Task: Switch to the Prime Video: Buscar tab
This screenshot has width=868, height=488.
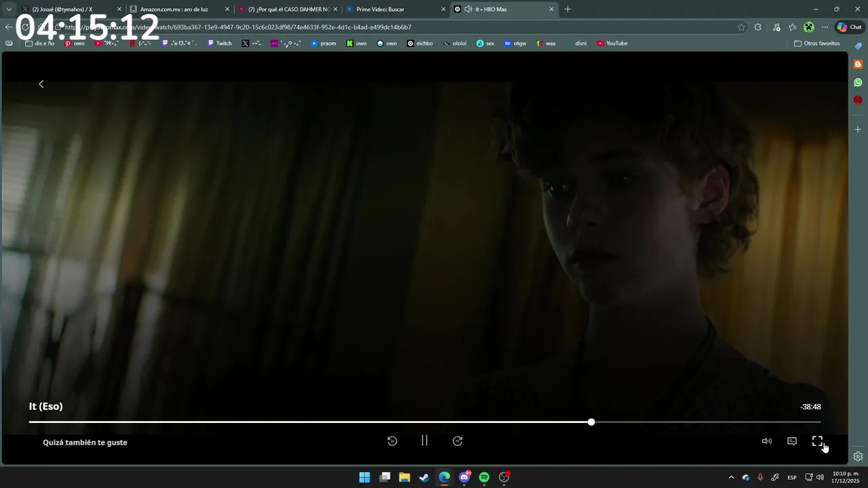Action: click(x=396, y=9)
